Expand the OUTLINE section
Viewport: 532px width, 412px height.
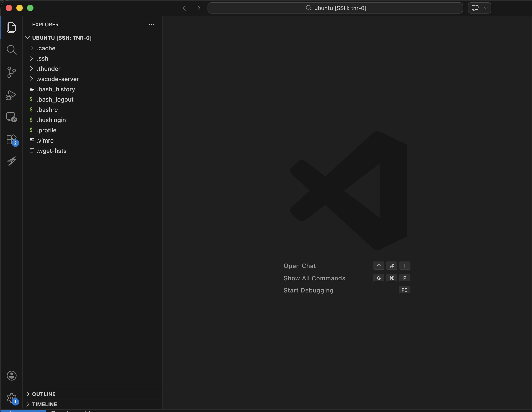point(92,394)
